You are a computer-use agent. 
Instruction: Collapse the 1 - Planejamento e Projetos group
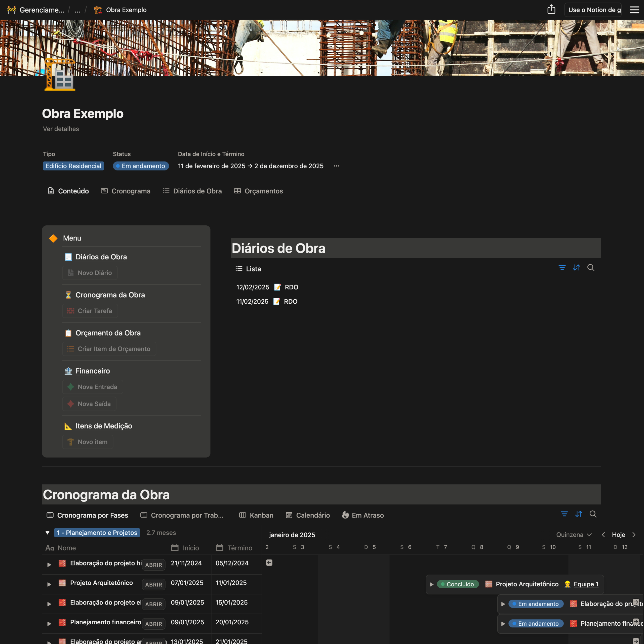click(48, 532)
